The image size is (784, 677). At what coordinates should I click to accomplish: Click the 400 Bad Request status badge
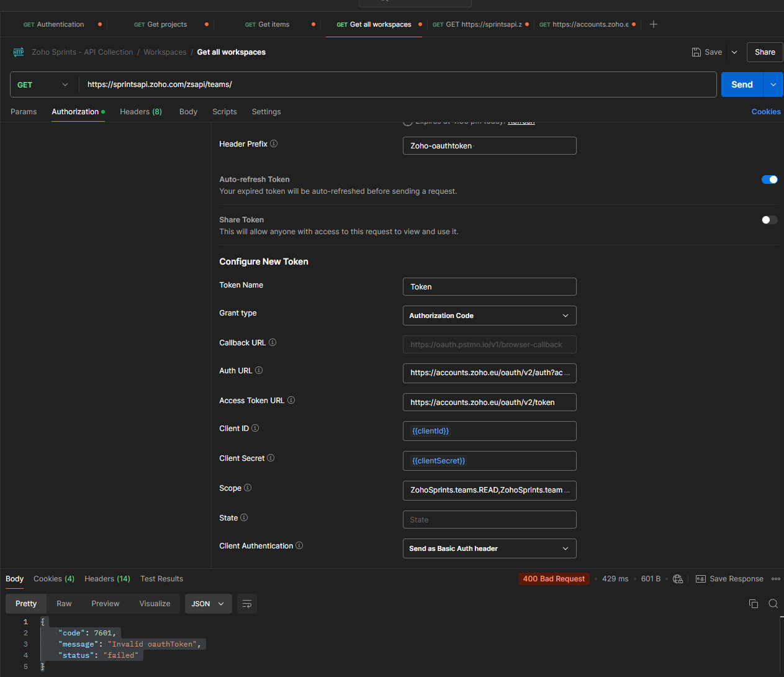[554, 579]
